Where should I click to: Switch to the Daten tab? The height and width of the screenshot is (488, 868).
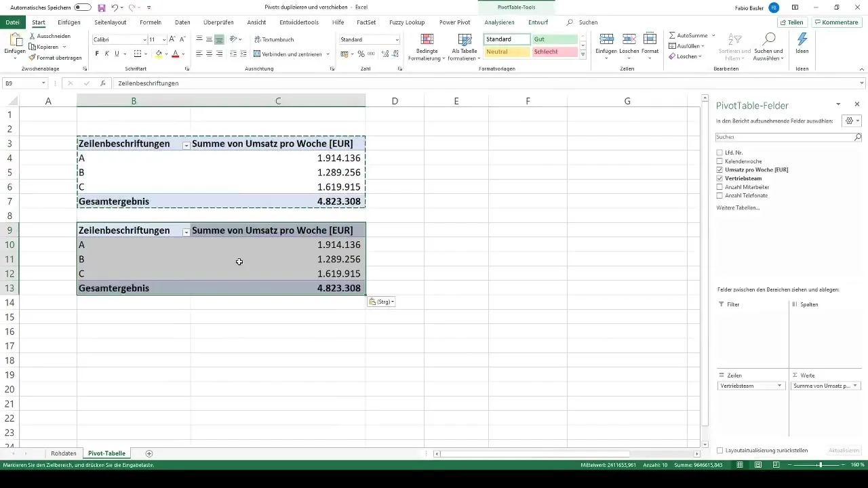(182, 22)
